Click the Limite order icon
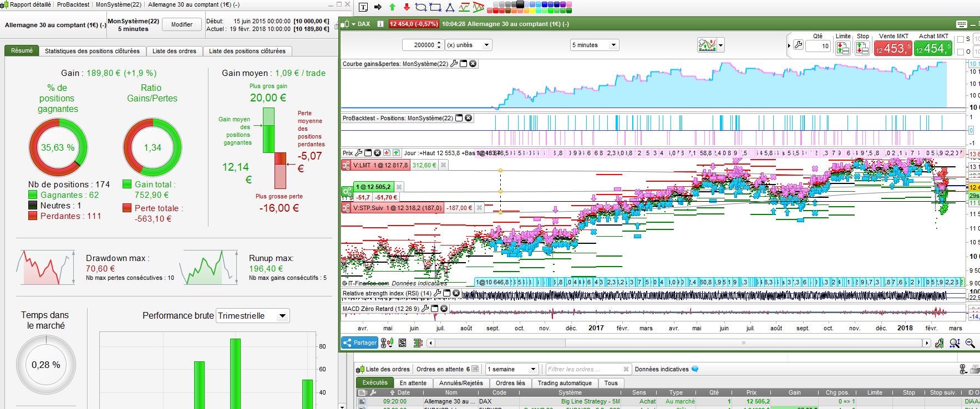 (842, 49)
